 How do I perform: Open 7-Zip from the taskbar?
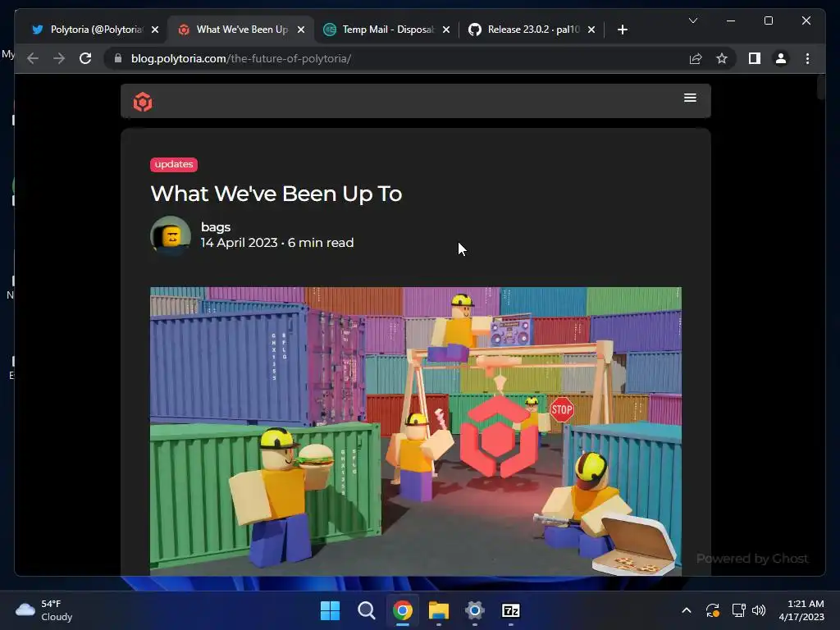pos(510,610)
